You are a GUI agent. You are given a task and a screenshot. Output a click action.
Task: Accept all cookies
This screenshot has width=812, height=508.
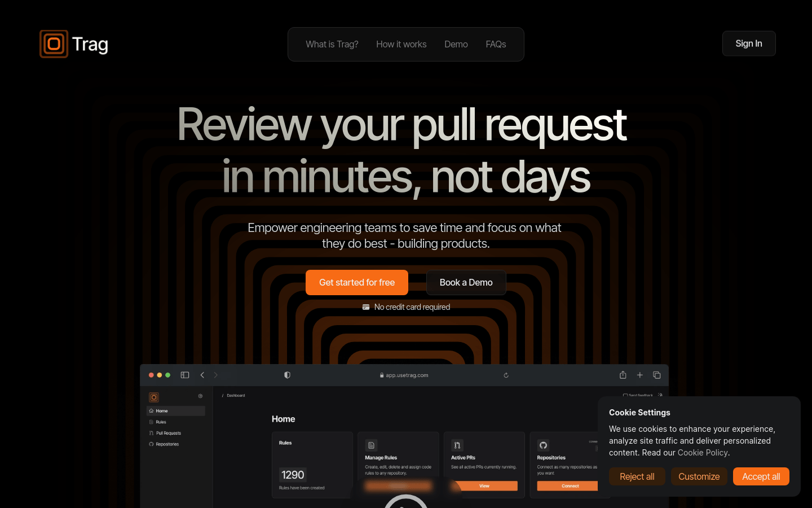(761, 476)
